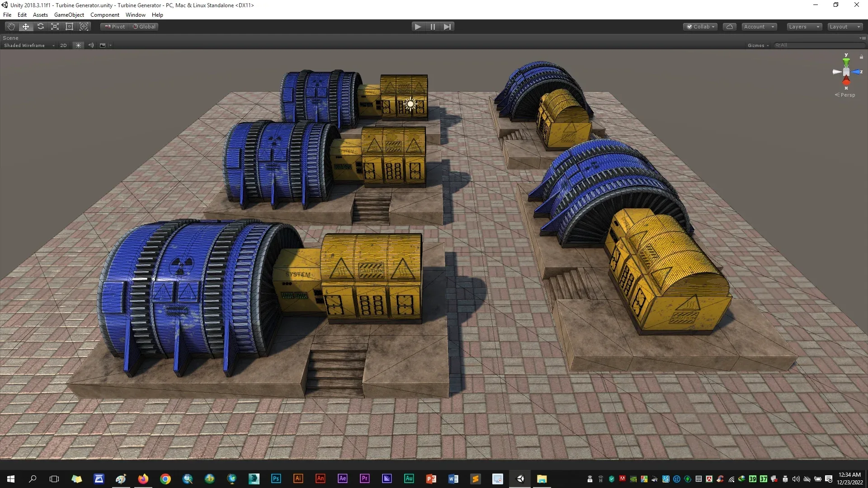
Task: Click the blue Z axis gizmo cone
Action: 857,72
